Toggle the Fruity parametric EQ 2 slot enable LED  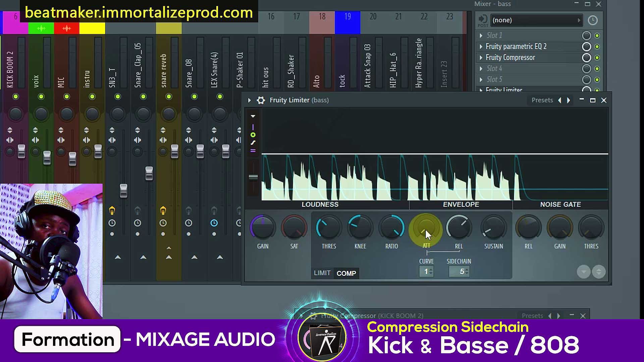597,47
